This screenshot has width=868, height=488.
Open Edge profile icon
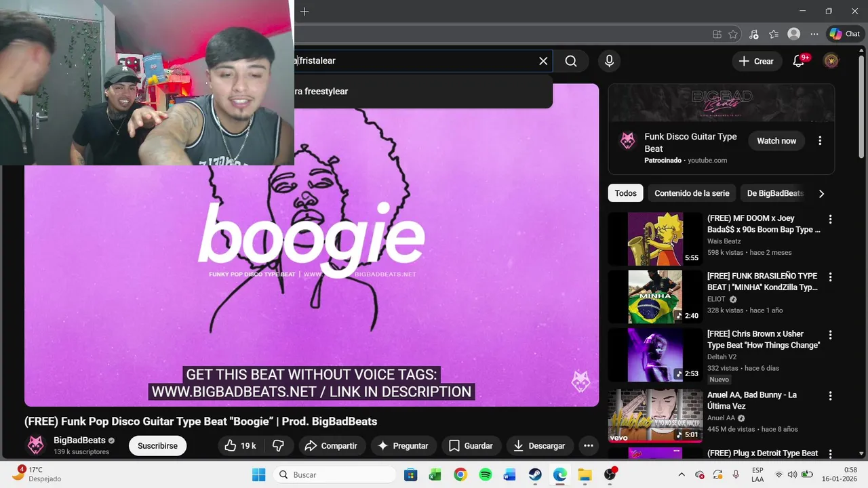[794, 34]
